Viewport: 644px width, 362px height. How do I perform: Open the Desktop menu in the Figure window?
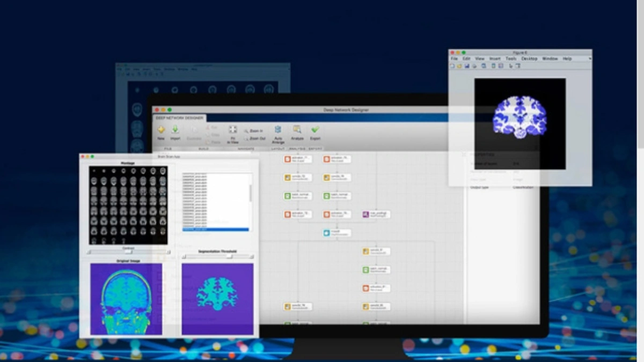click(x=529, y=58)
